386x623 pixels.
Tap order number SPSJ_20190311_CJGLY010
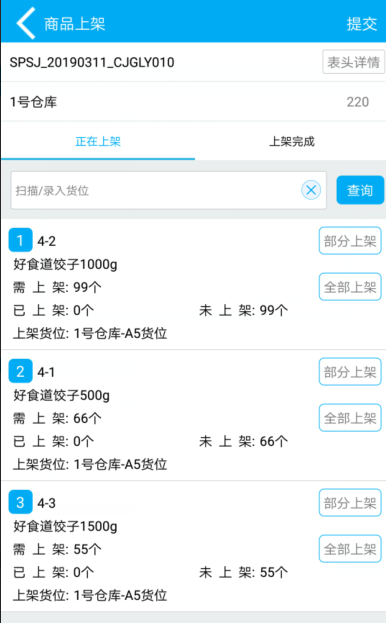pos(92,62)
